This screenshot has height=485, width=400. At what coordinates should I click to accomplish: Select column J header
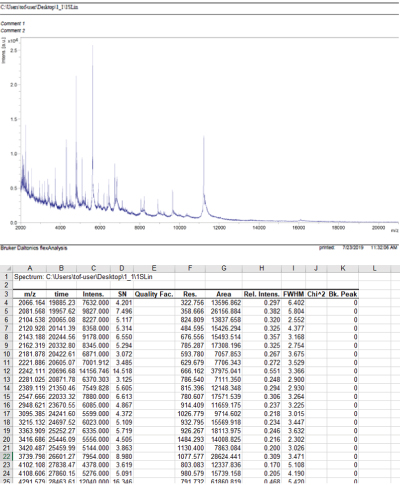(316, 269)
